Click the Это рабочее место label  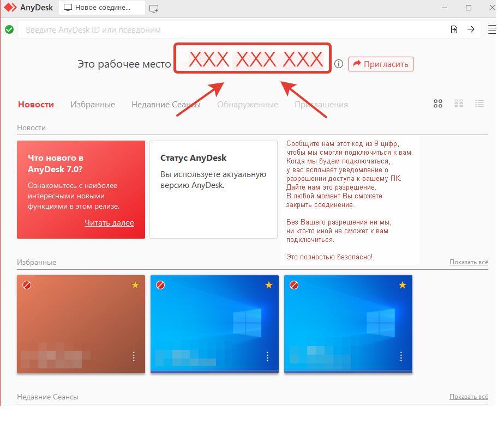click(124, 64)
